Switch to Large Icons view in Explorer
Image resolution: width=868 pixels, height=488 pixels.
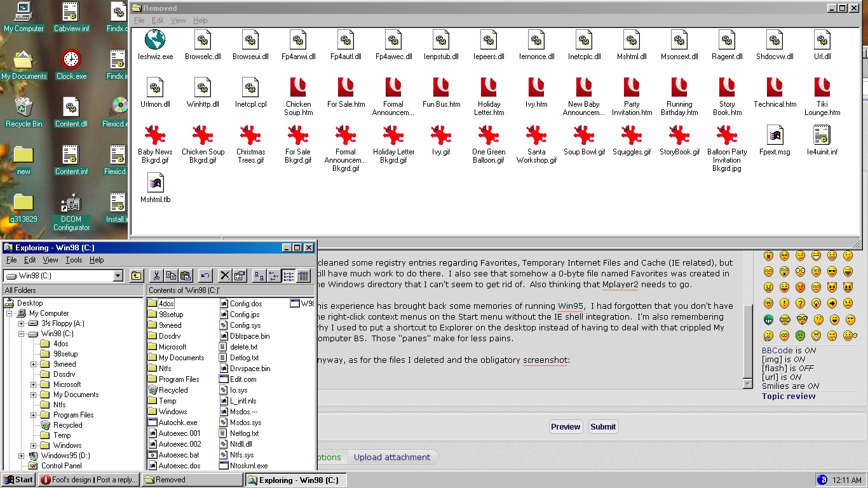pos(259,276)
